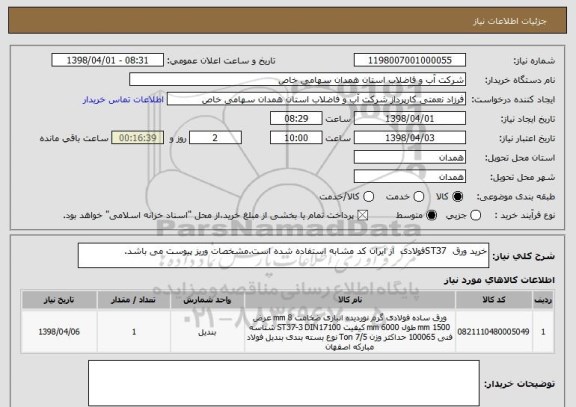Choose the جزیی purchase process option
The image size is (576, 407).
475,216
